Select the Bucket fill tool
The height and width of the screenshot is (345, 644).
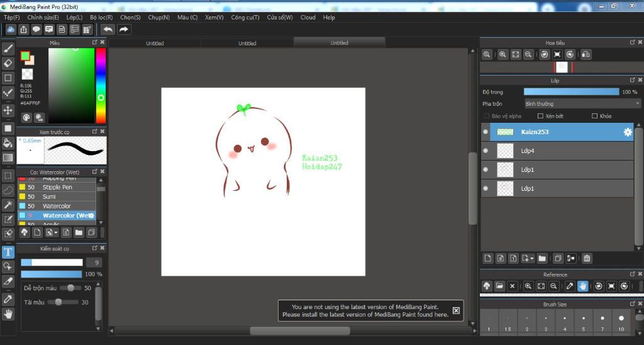pos(8,143)
